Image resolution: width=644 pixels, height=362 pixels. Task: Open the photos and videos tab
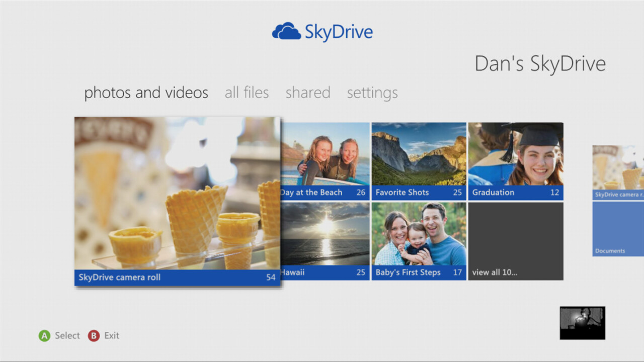(146, 93)
